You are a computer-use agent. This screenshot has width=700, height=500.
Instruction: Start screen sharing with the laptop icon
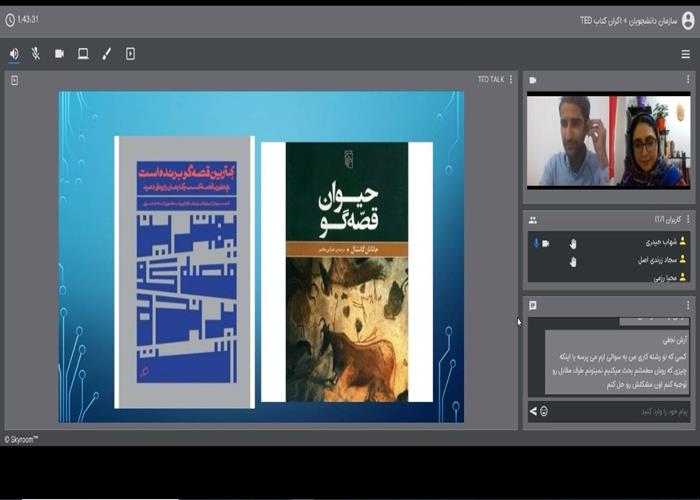pyautogui.click(x=83, y=54)
